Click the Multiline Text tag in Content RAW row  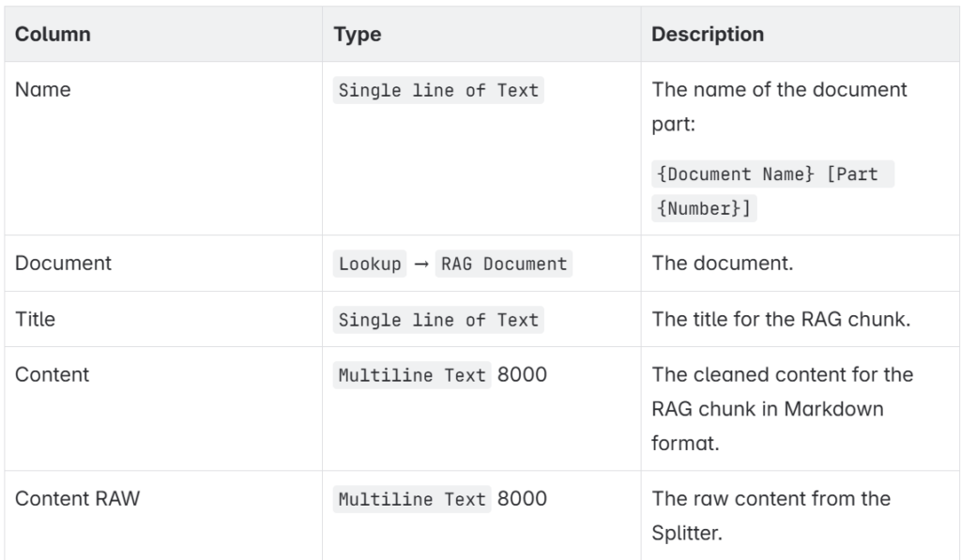point(412,499)
